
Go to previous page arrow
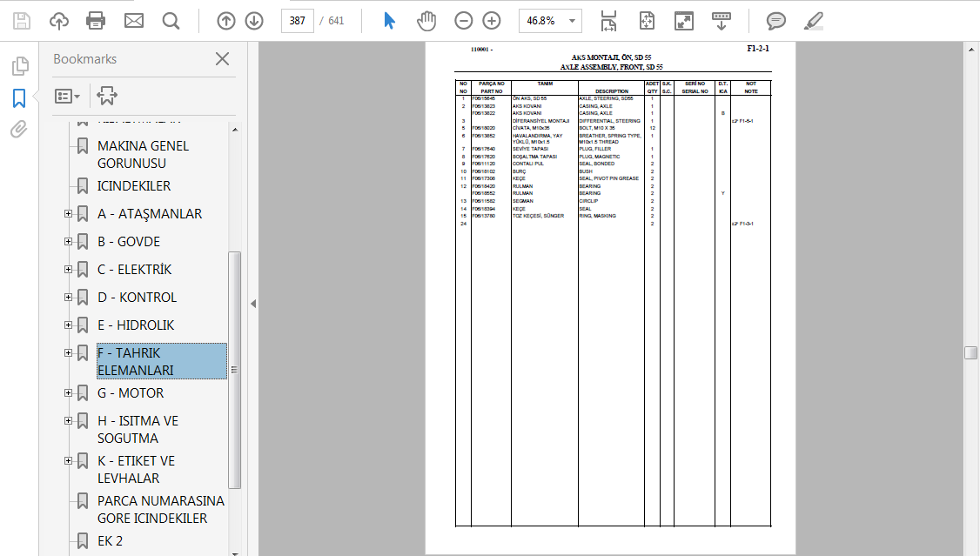tap(226, 21)
